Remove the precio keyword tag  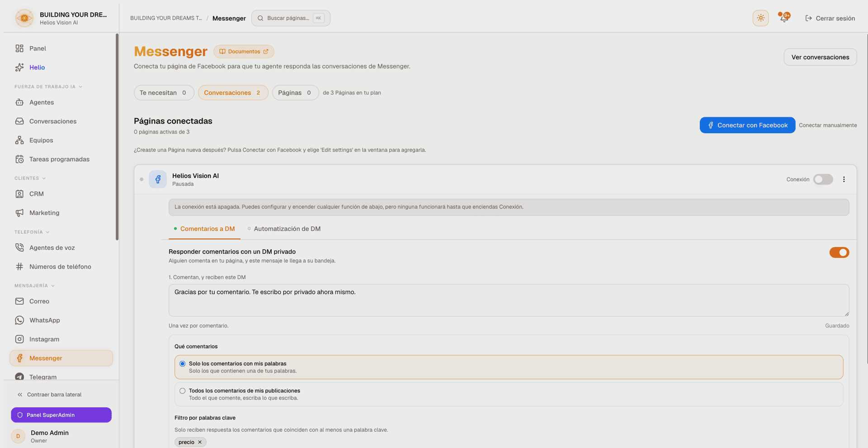pos(200,443)
